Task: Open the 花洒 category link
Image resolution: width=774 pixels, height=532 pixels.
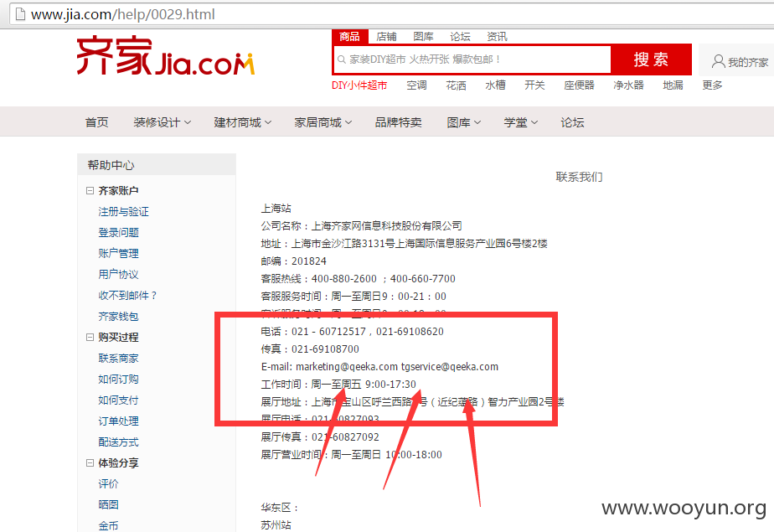Action: tap(456, 85)
